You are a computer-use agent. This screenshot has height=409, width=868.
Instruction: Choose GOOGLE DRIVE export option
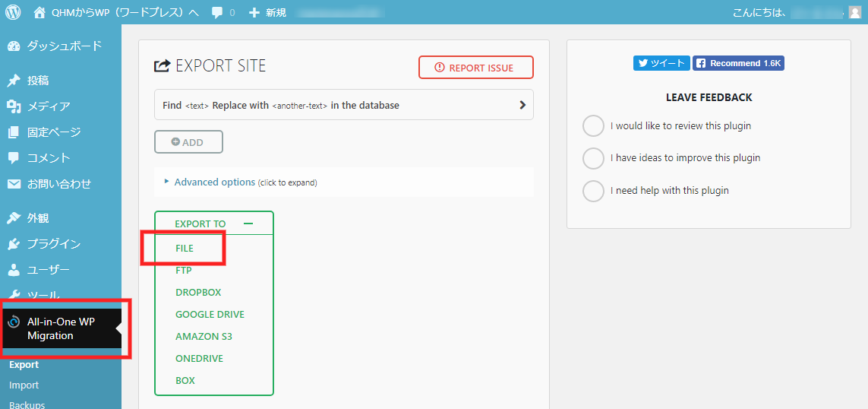point(210,314)
